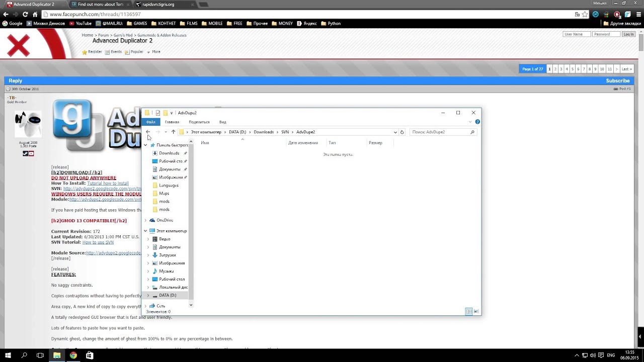
Task: Click the blue Reply button on forum
Action: [x=15, y=80]
